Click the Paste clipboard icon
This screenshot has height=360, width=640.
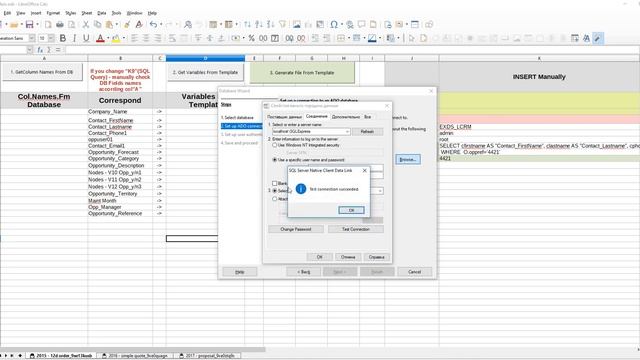pos(109,25)
